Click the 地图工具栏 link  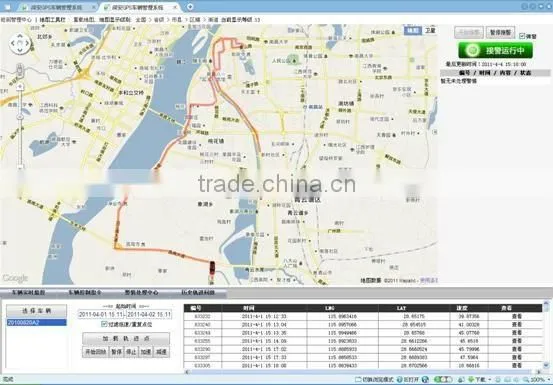[52, 20]
